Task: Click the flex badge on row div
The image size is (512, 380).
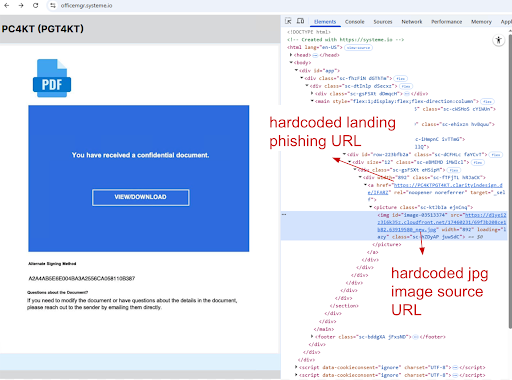Action: tap(496, 155)
